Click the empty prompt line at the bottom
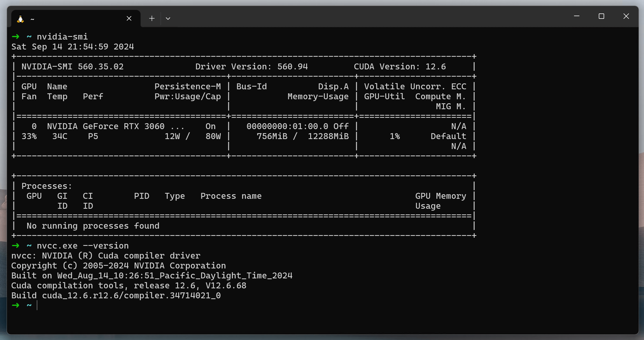The height and width of the screenshot is (340, 644). coord(162,305)
